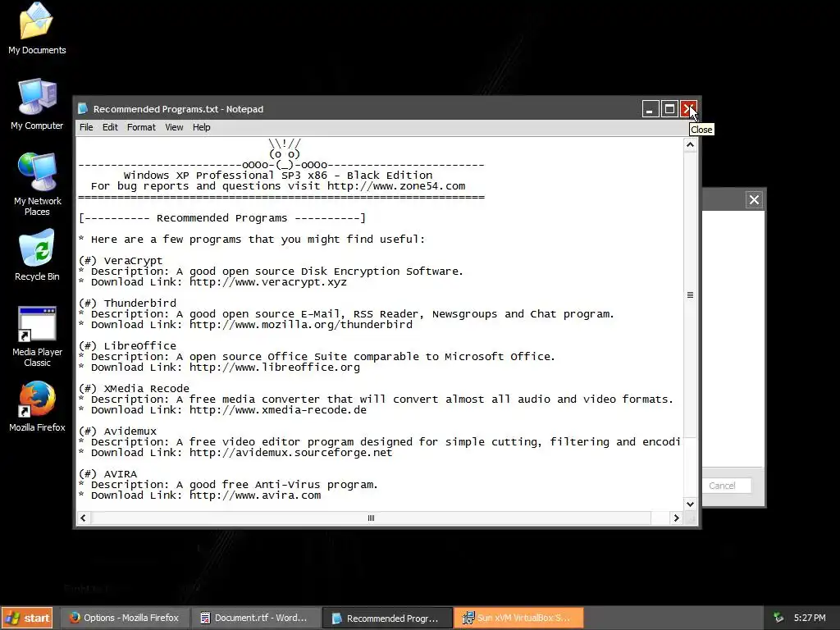Click the text "(#) LibreOffice"

coord(127,346)
